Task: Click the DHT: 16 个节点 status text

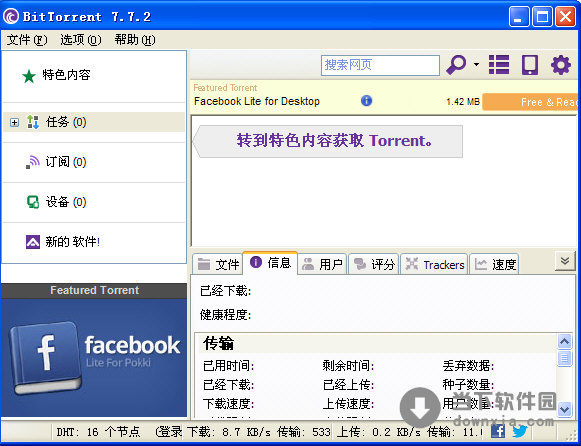Action: (x=98, y=432)
